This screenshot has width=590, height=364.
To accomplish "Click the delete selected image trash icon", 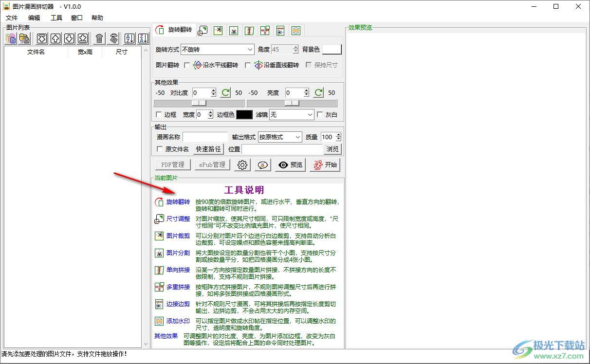I will [99, 38].
